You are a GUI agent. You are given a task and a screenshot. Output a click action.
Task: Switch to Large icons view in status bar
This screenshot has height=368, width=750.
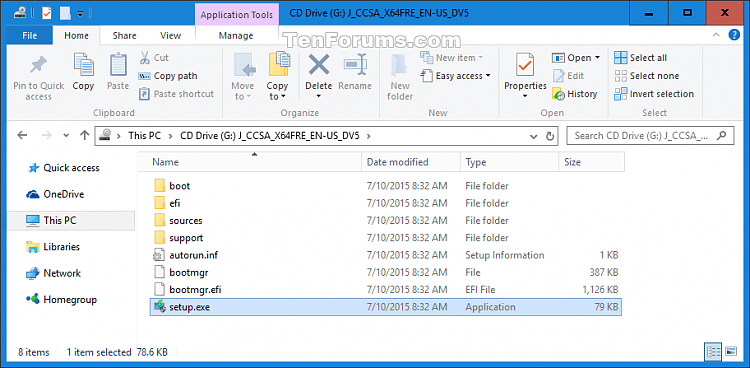tap(730, 352)
